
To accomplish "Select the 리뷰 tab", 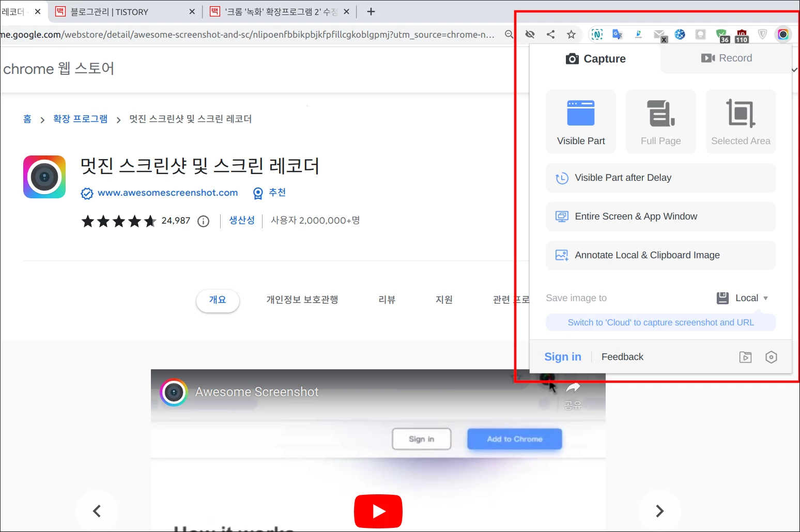I will (x=387, y=300).
